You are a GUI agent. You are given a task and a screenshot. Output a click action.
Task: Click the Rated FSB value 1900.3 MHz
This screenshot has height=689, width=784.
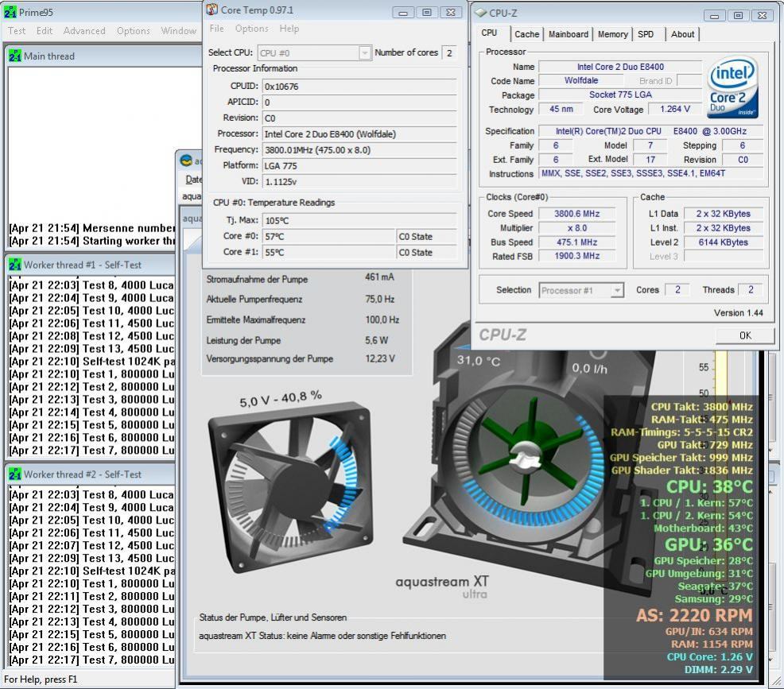coord(577,256)
